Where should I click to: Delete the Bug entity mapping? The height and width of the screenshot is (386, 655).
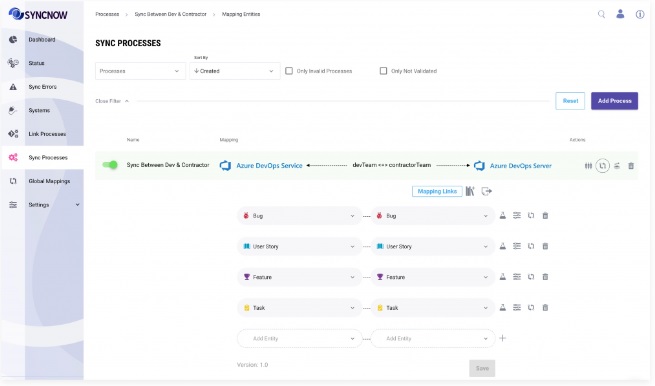click(x=545, y=216)
